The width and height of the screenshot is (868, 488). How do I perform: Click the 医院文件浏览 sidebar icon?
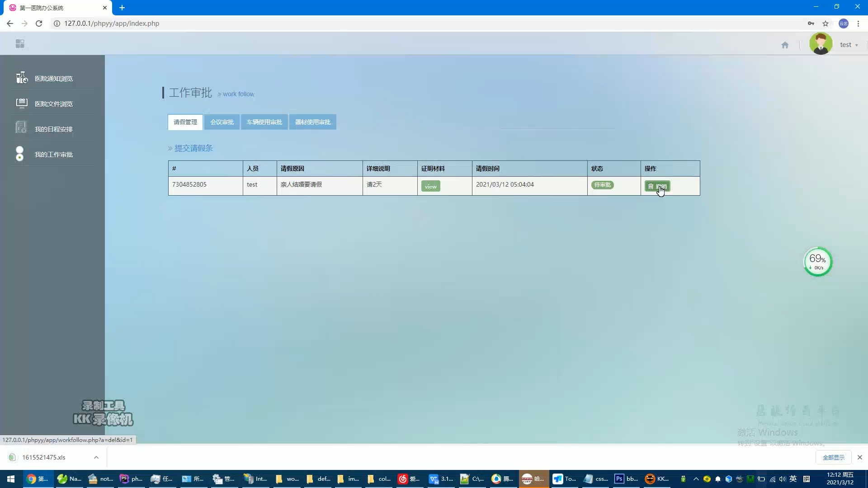(21, 103)
